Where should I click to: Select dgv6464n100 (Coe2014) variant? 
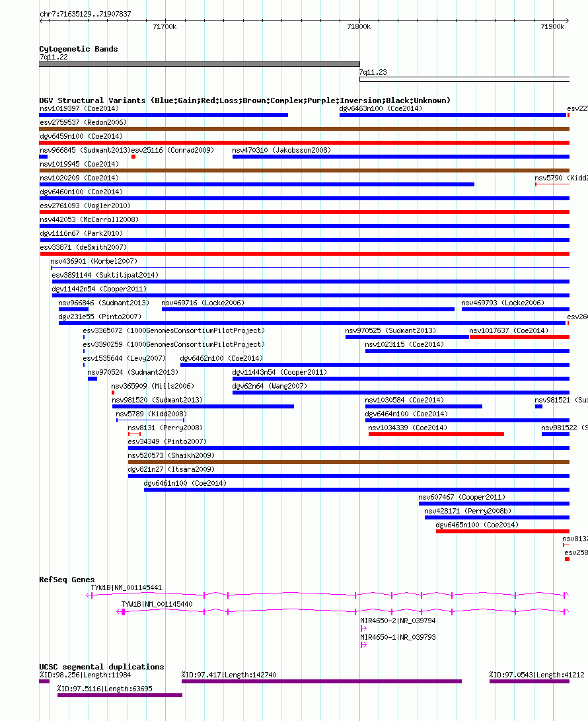pos(468,420)
